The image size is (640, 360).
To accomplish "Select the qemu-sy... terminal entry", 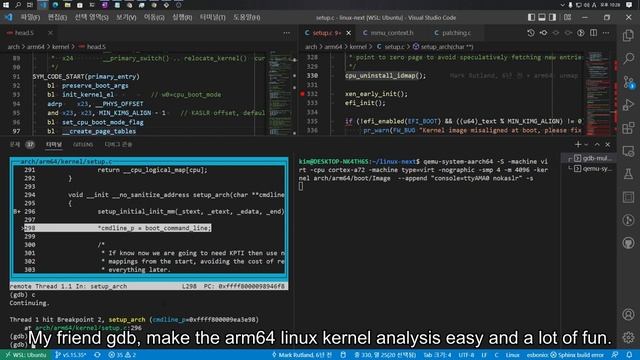I will (x=590, y=169).
